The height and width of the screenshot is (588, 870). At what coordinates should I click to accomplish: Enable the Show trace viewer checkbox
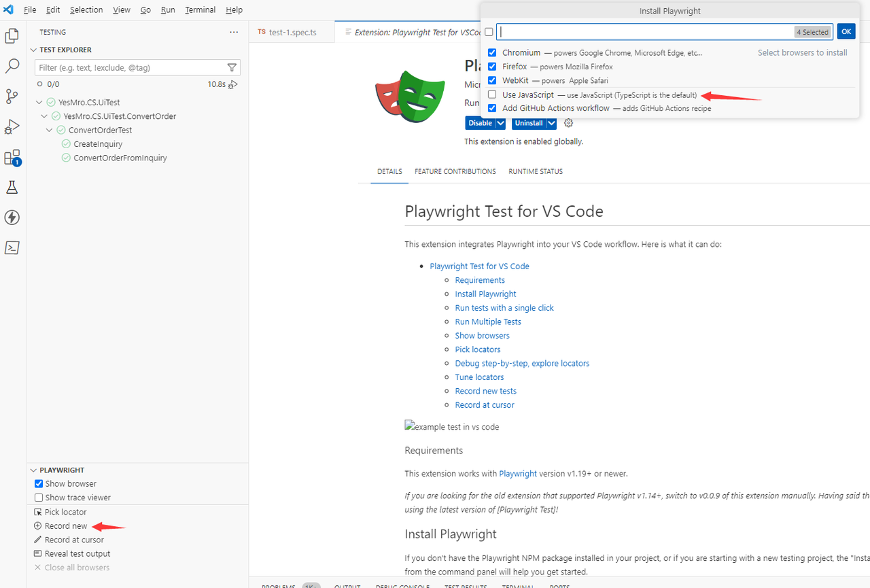coord(39,498)
